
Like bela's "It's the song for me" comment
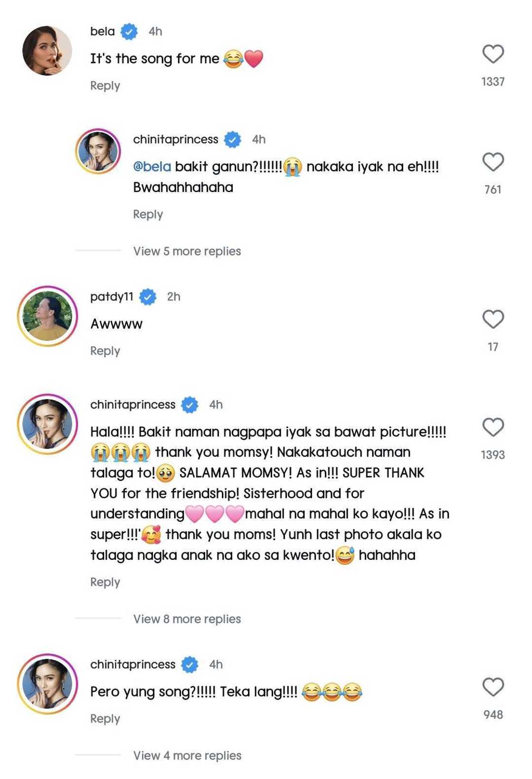click(493, 54)
